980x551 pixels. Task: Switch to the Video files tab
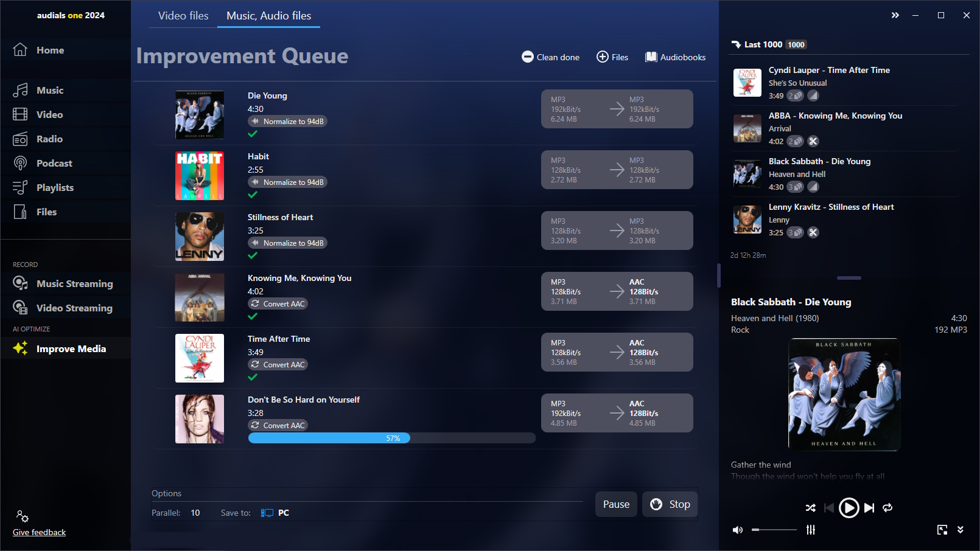(183, 16)
